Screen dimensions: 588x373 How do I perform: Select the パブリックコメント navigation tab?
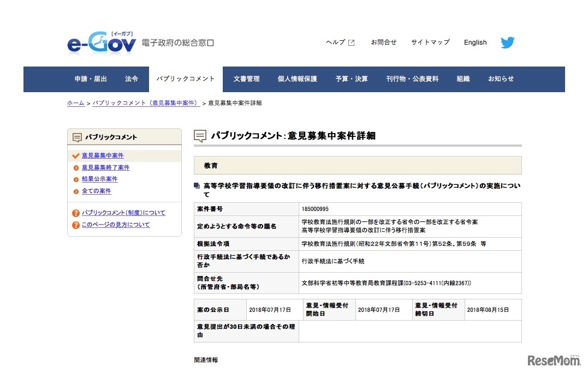pos(186,79)
